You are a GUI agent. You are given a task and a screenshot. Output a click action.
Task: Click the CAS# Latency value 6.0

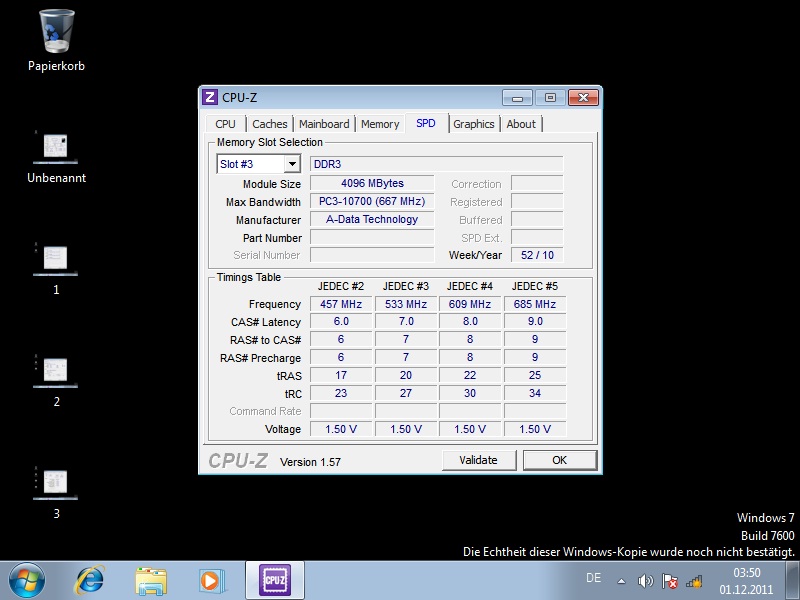click(x=341, y=321)
